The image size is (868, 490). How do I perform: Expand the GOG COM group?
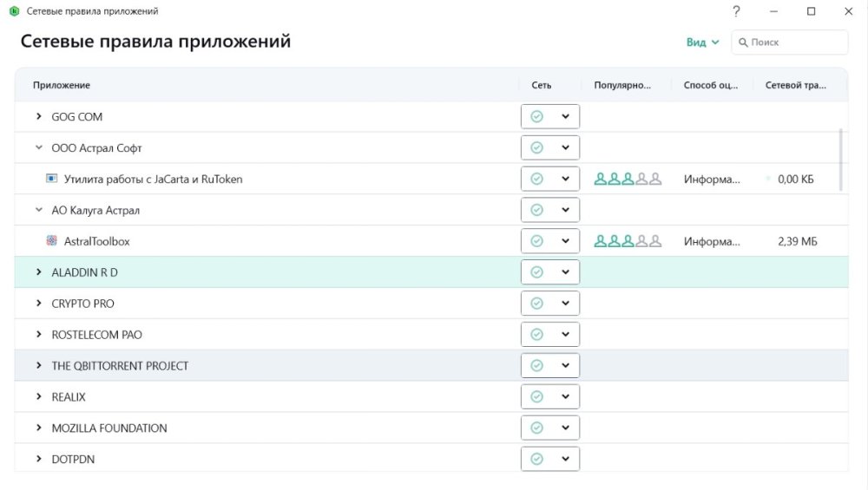click(x=39, y=116)
